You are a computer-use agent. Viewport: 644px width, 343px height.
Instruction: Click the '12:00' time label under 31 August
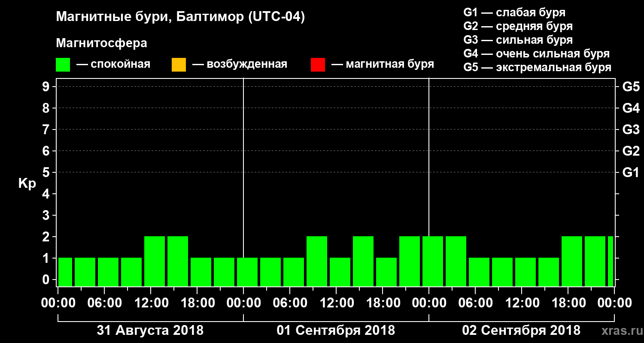click(x=152, y=303)
